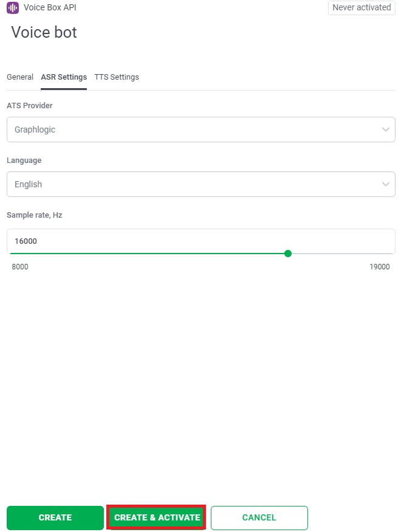This screenshot has width=404, height=532.
Task: Click the purple Voice Box API icon
Action: [13, 8]
